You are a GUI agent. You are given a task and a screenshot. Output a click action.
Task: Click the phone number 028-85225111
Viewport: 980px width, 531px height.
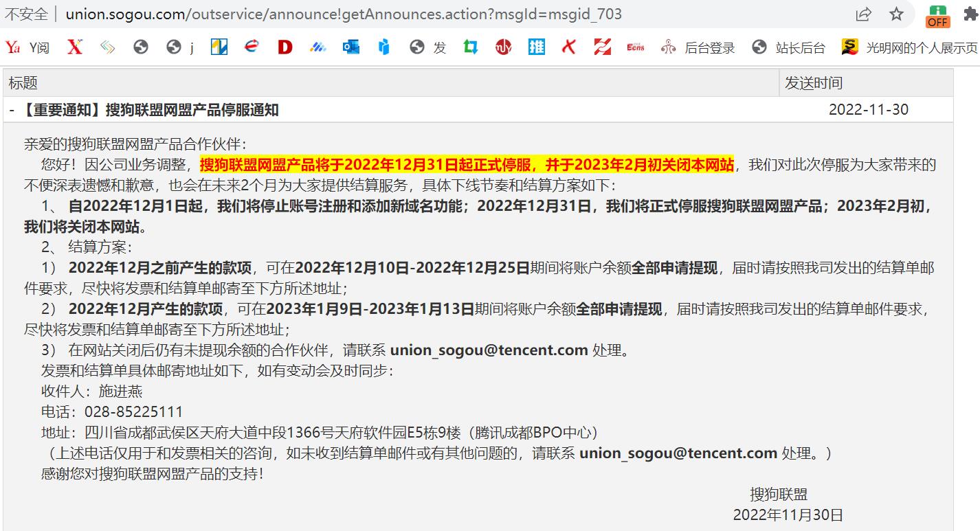[x=133, y=412]
